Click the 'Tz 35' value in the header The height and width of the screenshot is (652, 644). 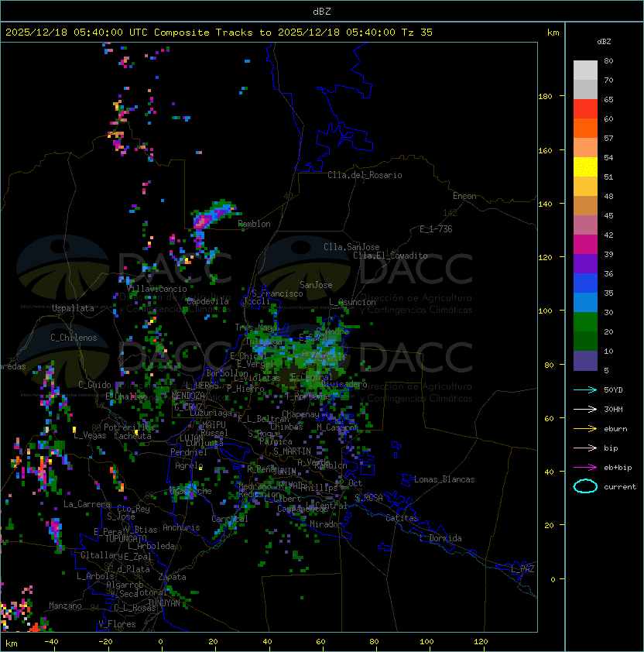(417, 33)
